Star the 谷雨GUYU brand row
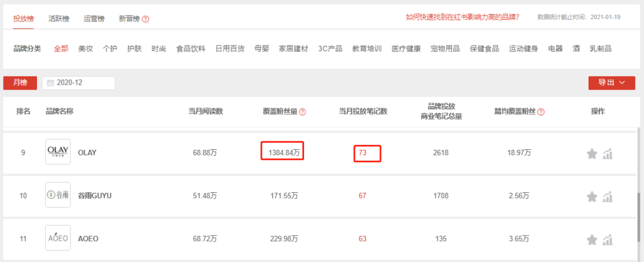 [592, 197]
